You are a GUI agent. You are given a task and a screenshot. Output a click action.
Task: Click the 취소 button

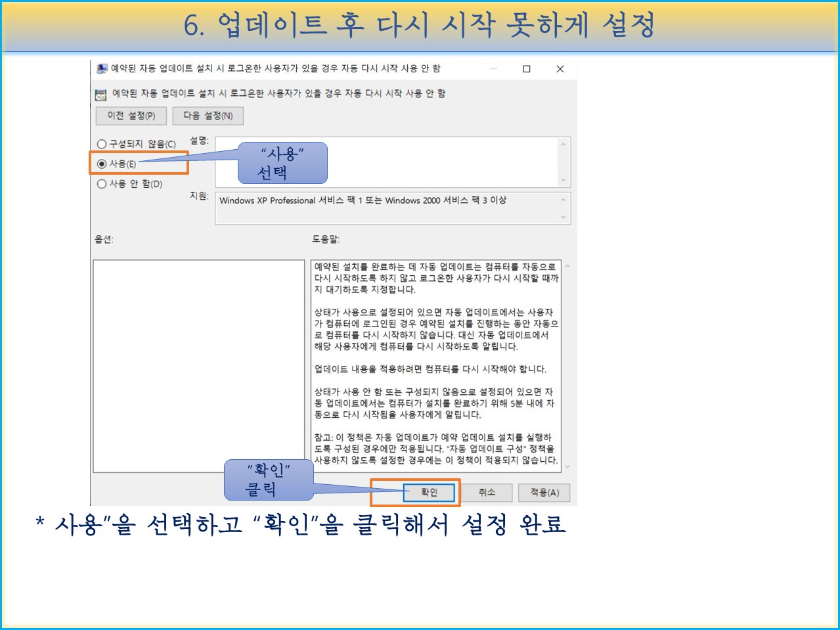click(x=487, y=492)
